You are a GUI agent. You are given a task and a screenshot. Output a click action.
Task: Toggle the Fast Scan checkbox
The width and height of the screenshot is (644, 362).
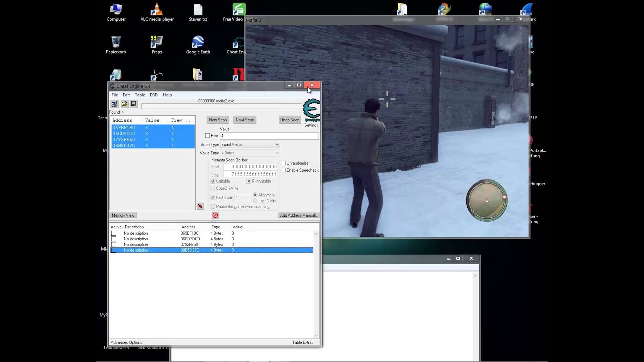click(x=213, y=197)
